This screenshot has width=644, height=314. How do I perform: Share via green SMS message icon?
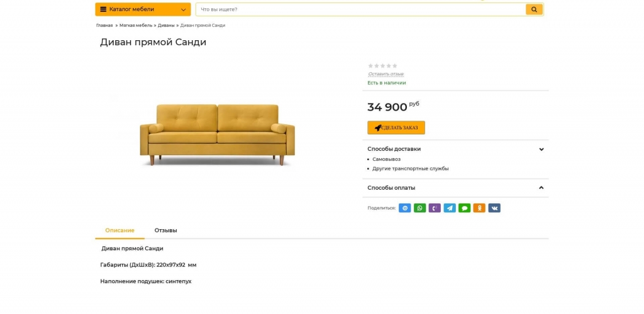pos(464,208)
